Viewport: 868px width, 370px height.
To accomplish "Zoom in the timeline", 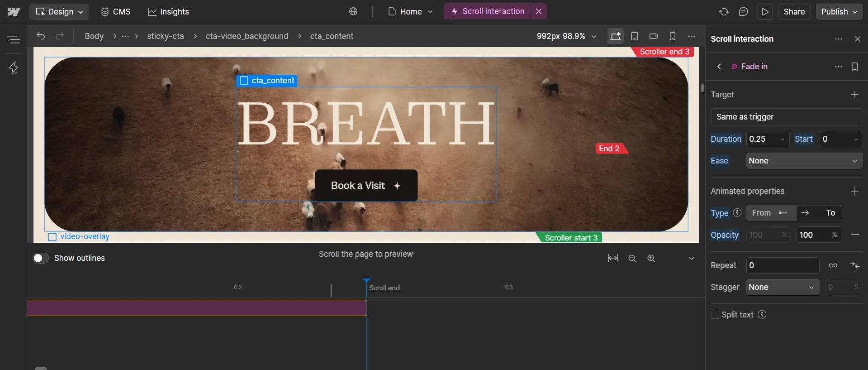I will click(x=651, y=258).
